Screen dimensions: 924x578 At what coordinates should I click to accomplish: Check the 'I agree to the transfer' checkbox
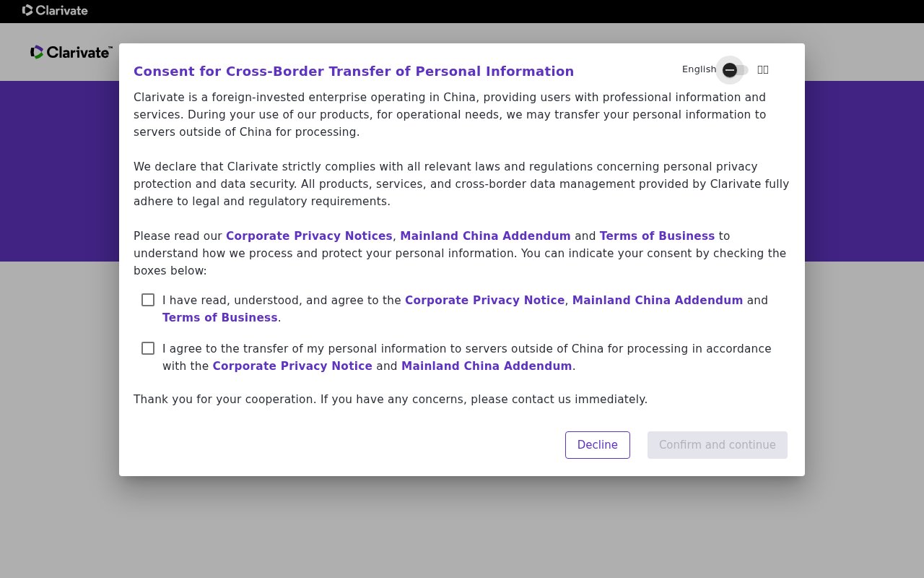click(x=148, y=348)
